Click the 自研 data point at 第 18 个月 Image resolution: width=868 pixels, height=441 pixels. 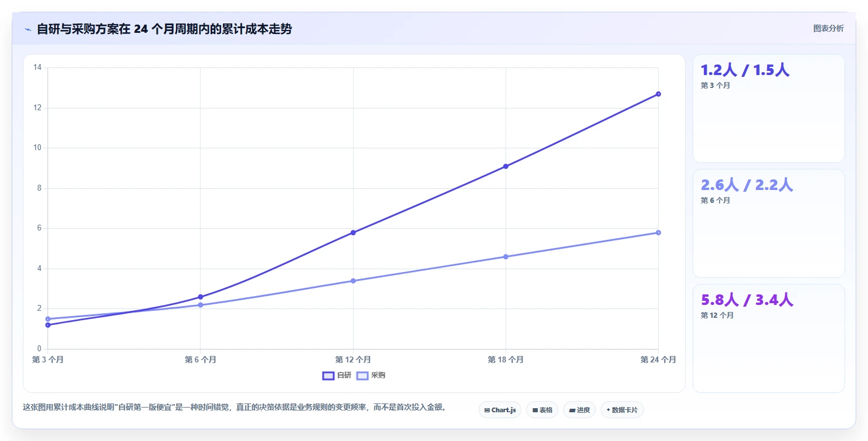(x=506, y=167)
